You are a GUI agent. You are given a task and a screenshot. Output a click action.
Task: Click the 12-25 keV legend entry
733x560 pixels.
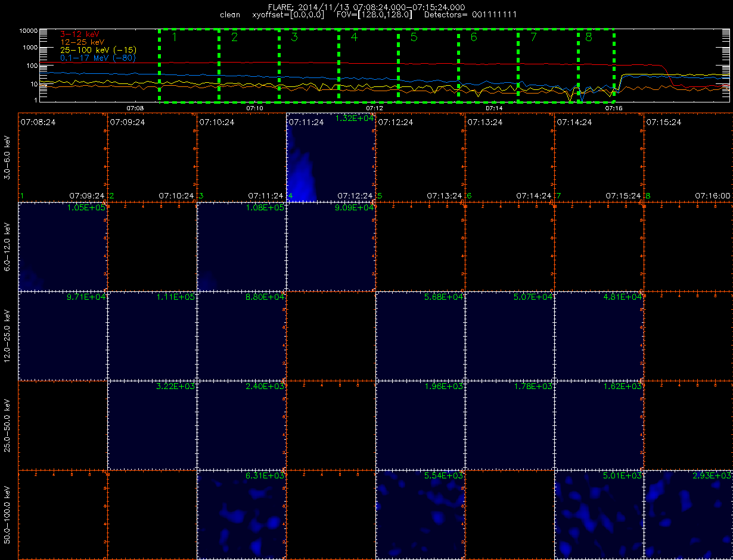[82, 42]
